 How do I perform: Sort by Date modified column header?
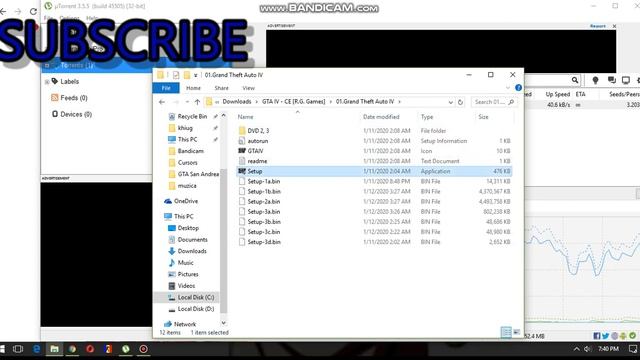381,117
